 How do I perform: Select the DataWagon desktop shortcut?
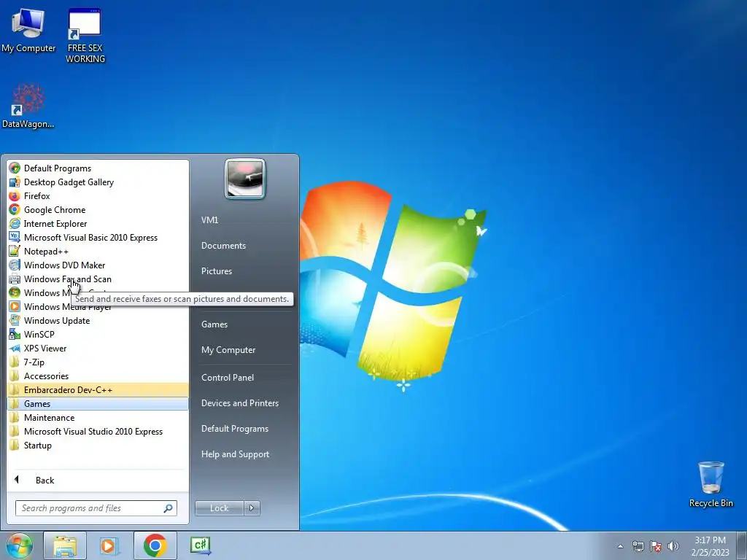28,106
